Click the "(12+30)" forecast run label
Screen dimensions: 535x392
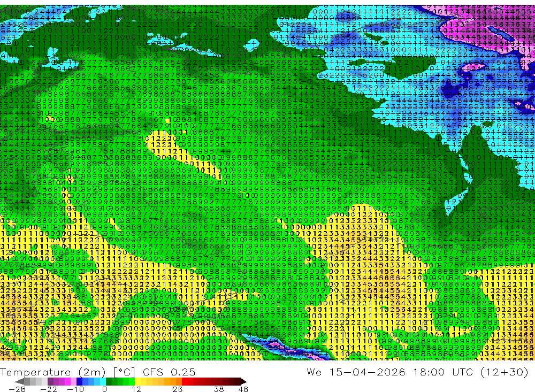click(505, 372)
